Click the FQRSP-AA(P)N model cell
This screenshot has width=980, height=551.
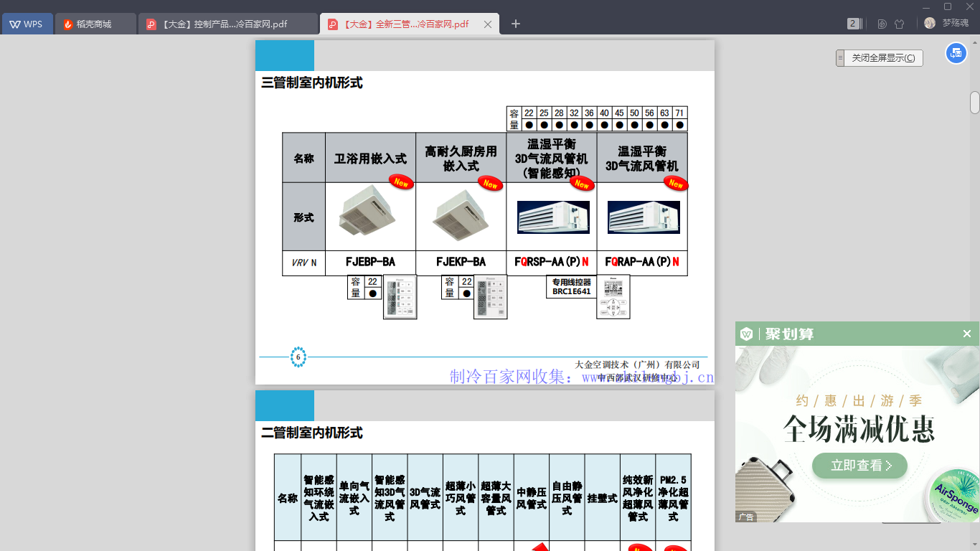(551, 262)
